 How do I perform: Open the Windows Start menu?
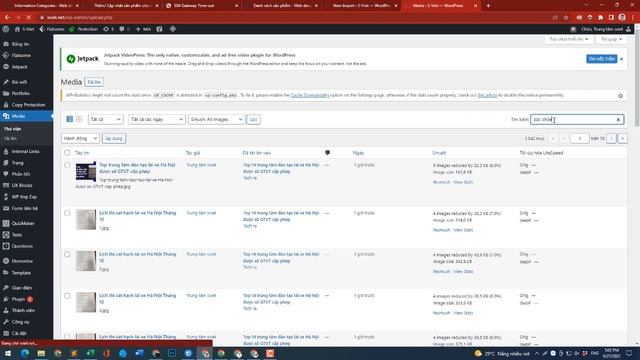[8, 353]
